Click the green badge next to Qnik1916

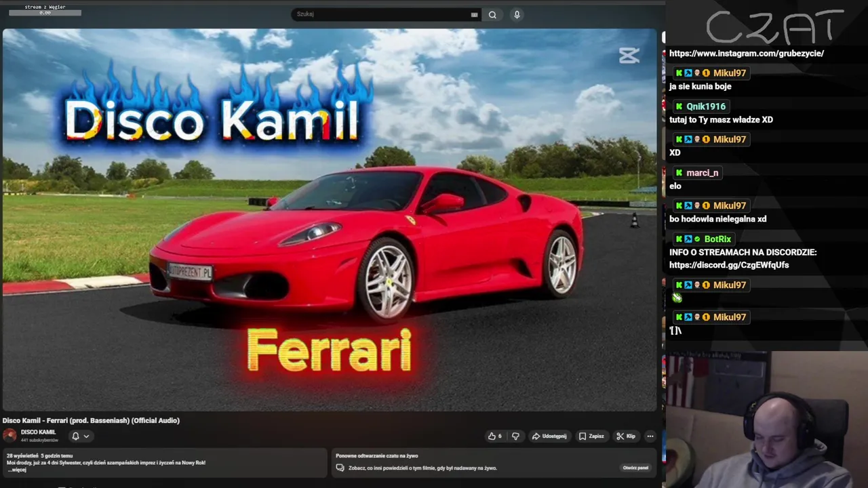[679, 106]
